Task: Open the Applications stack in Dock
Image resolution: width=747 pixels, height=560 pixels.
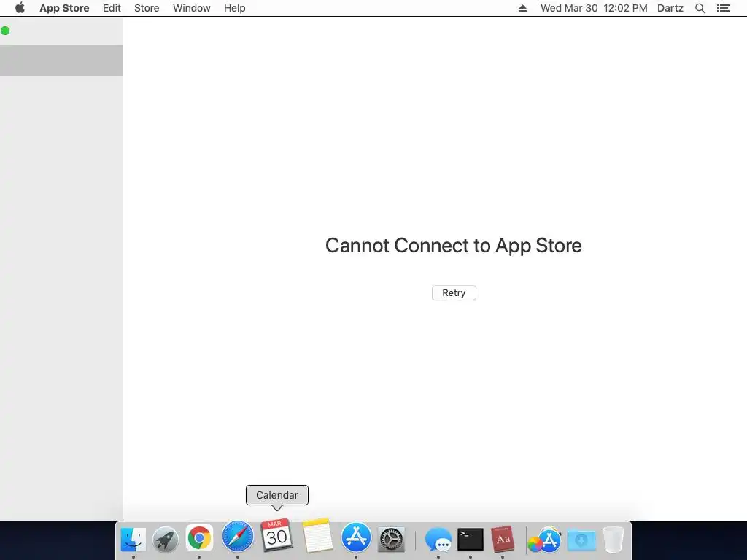Action: 544,540
